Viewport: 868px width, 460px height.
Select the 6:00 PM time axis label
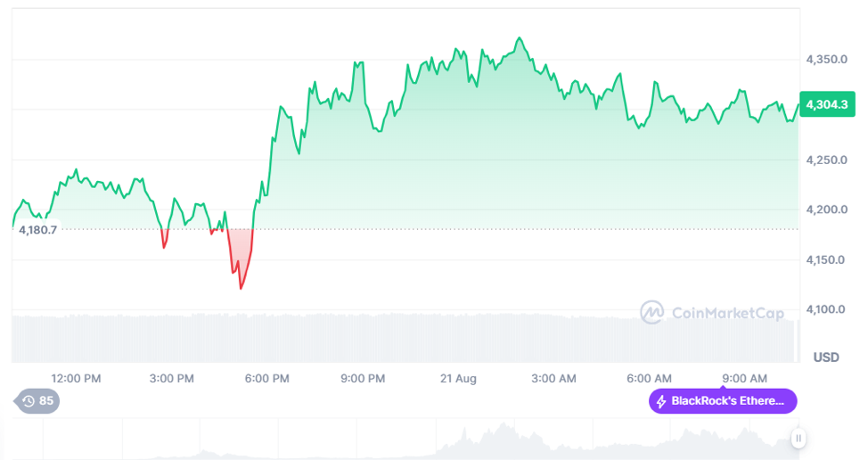pos(266,378)
